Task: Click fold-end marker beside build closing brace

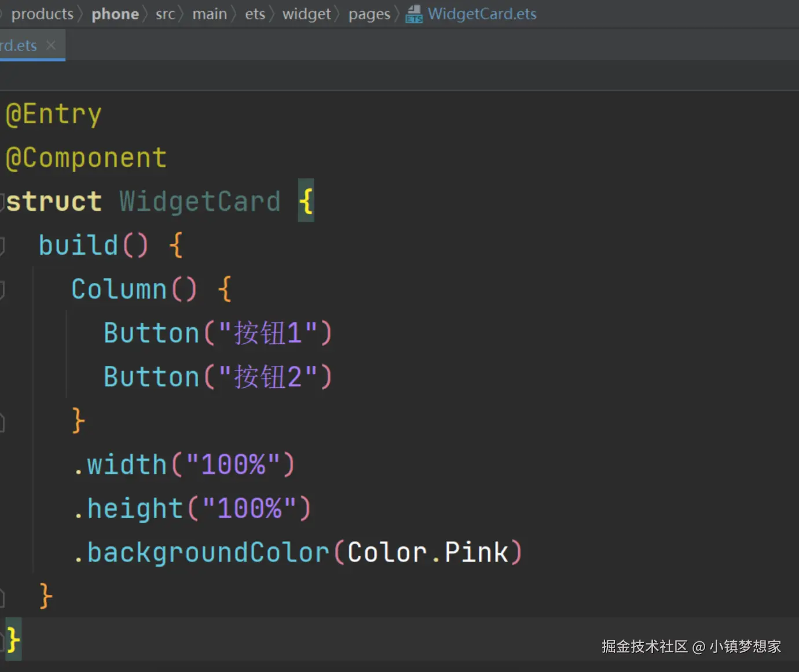Action: coord(2,597)
